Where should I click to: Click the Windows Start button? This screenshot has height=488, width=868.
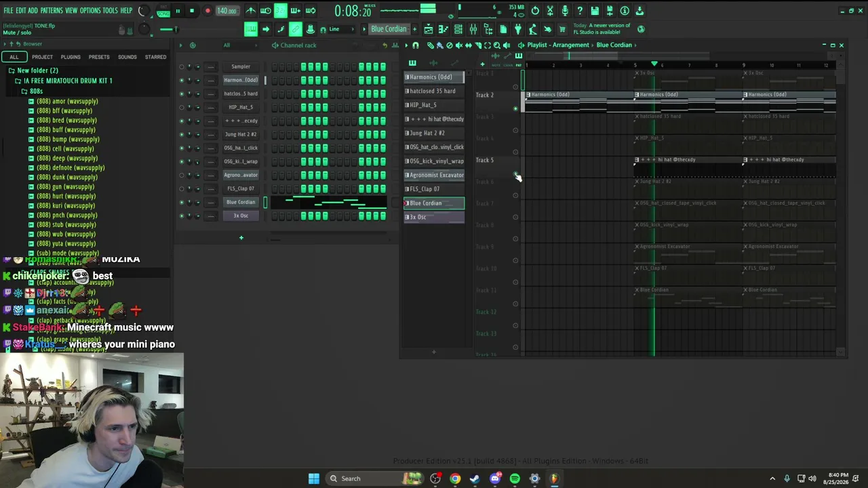pyautogui.click(x=313, y=479)
